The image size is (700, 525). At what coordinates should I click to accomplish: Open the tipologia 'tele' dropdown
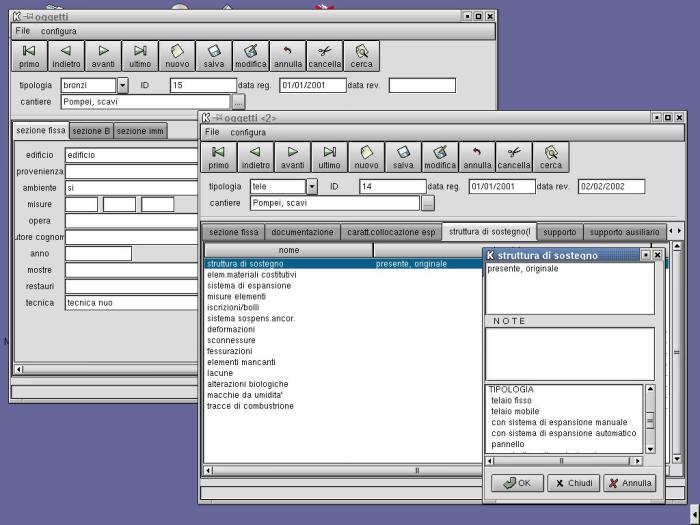pos(311,187)
